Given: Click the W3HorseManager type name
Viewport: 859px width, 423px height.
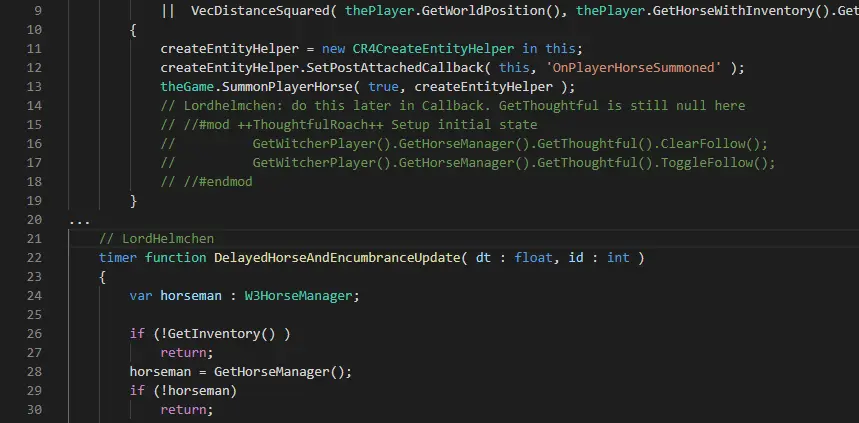Looking at the screenshot, I should (298, 296).
